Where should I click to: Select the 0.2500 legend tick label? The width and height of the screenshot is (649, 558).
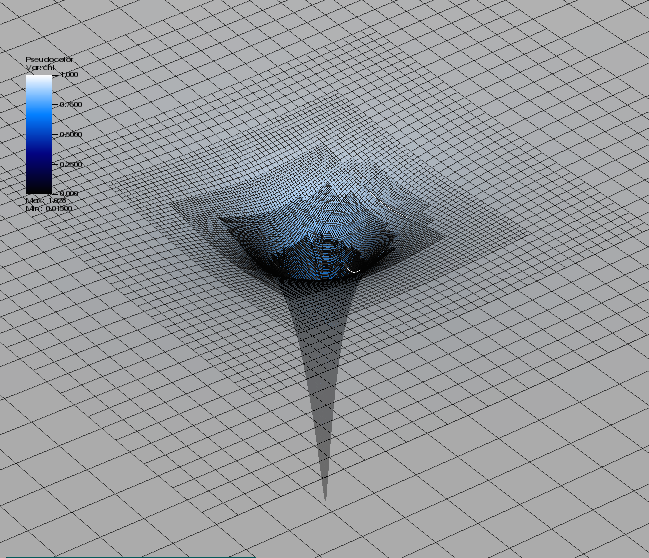pos(70,163)
